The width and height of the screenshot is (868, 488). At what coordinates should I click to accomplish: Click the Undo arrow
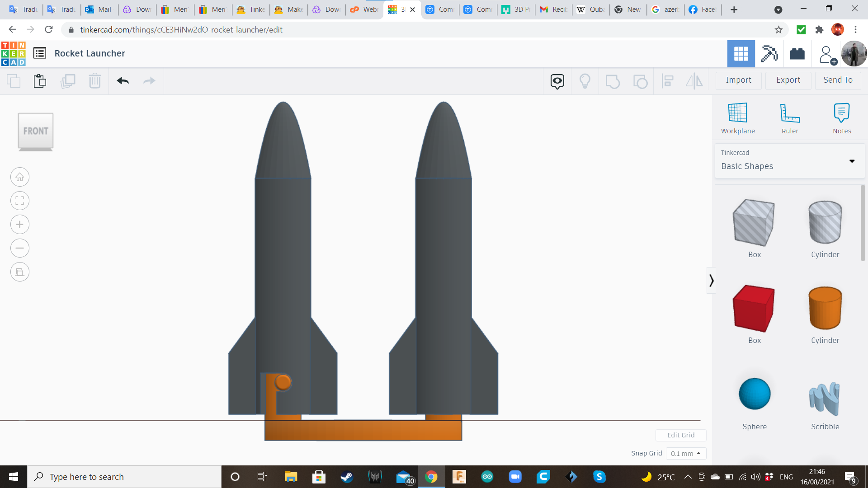(x=122, y=81)
